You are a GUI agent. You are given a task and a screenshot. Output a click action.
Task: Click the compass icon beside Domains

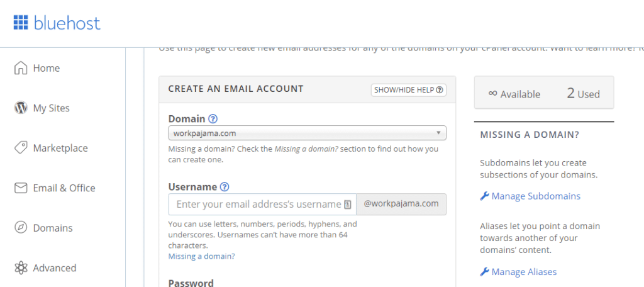pyautogui.click(x=21, y=228)
